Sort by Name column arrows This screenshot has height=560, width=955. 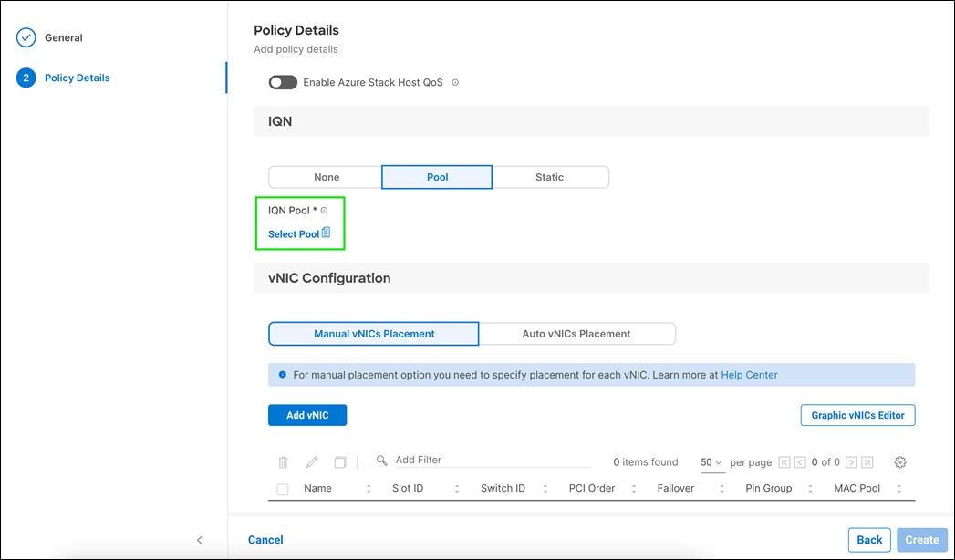369,489
